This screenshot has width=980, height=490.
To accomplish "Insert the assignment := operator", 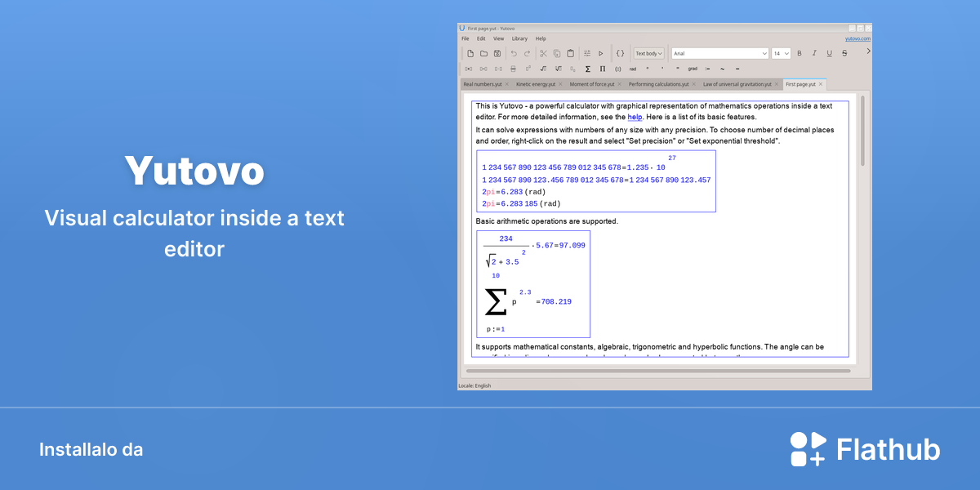I will pyautogui.click(x=707, y=69).
